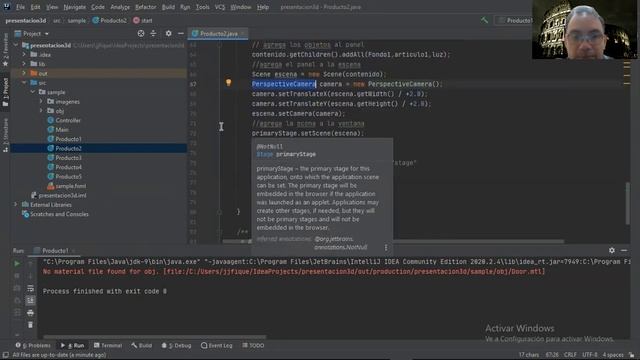
Task: Click UTF-8 encoding in status bar
Action: click(590, 355)
